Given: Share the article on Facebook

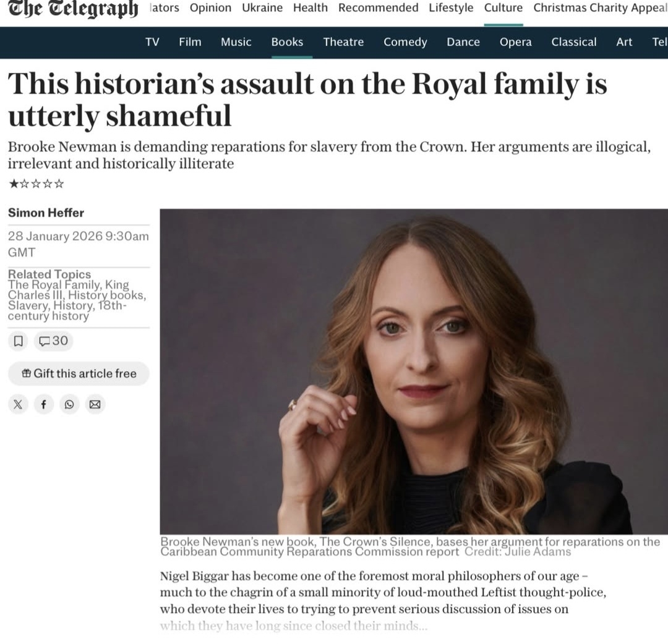Looking at the screenshot, I should point(43,404).
